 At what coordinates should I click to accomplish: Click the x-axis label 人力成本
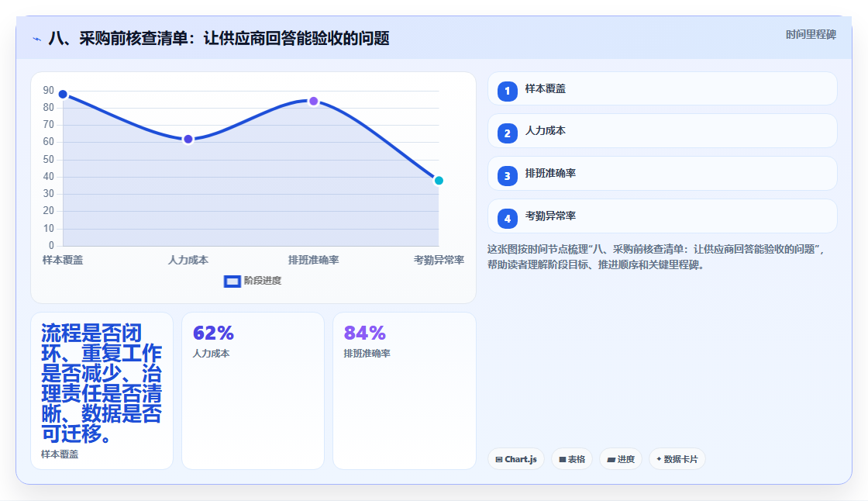pyautogui.click(x=188, y=261)
